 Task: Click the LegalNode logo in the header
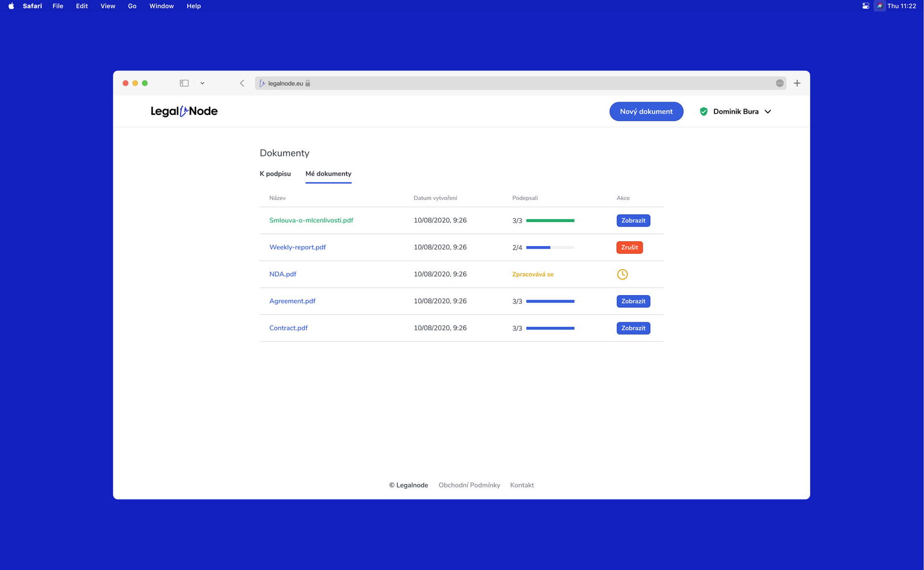pos(183,111)
